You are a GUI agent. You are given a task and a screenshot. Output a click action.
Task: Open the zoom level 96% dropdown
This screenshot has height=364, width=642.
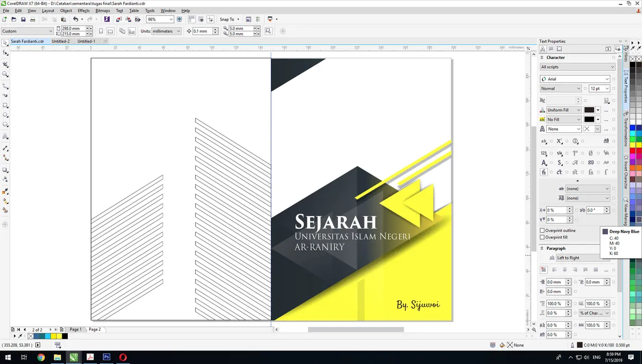coord(171,19)
